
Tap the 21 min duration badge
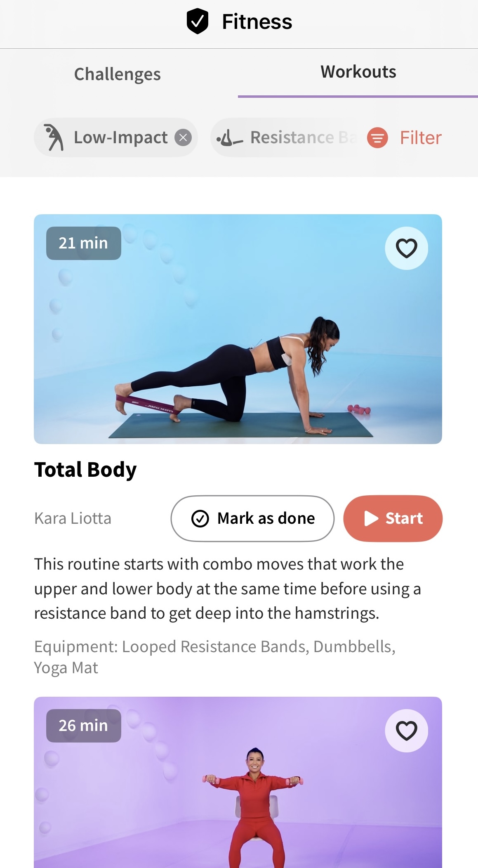(x=84, y=243)
